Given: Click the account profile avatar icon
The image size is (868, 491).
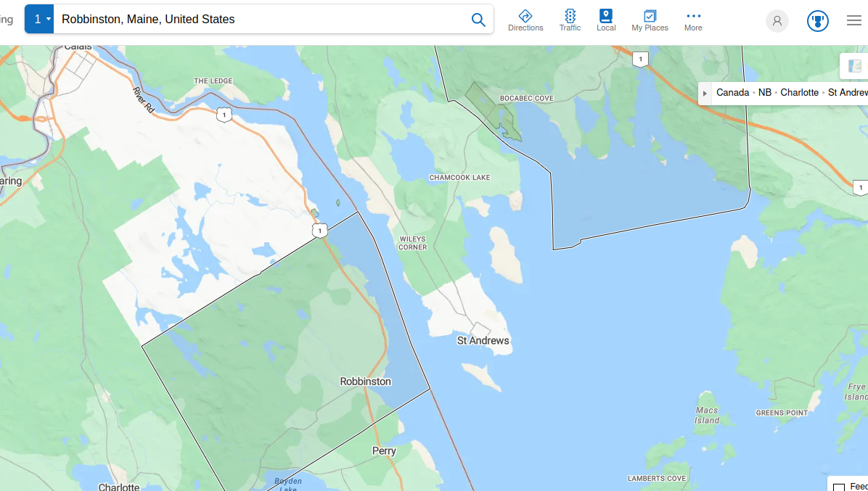Looking at the screenshot, I should click(777, 21).
